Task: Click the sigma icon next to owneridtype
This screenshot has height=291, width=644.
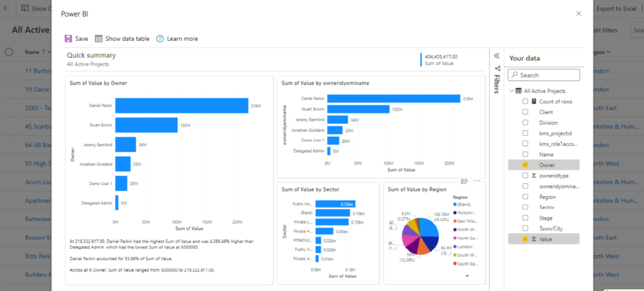Action: point(534,176)
